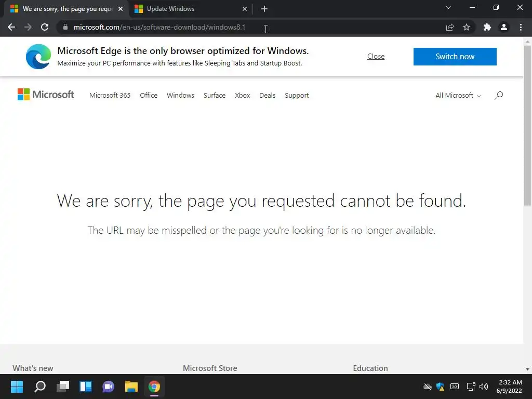532x399 pixels.
Task: Click the 'What's new' footer heading
Action: tap(33, 368)
